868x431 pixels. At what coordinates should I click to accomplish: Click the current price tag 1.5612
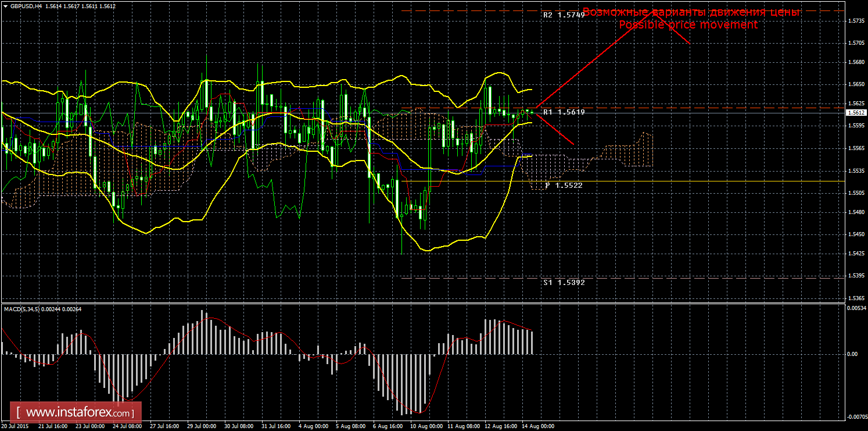pos(856,113)
